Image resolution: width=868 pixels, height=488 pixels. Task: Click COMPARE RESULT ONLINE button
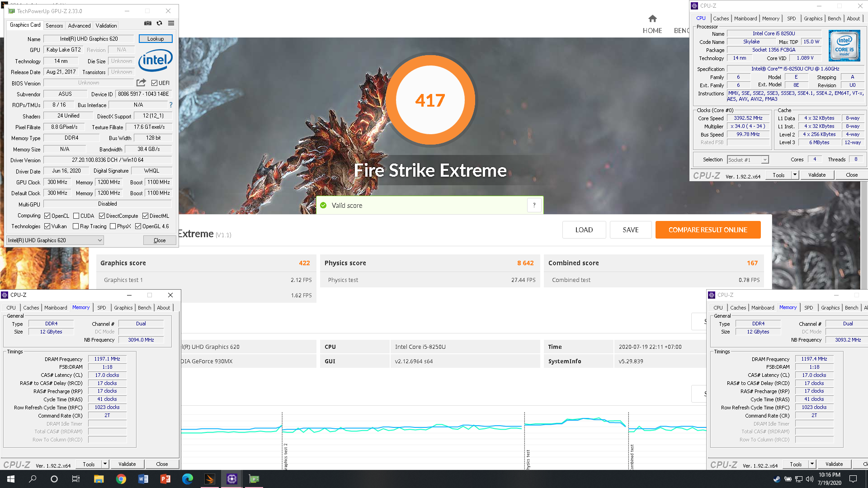(x=708, y=230)
